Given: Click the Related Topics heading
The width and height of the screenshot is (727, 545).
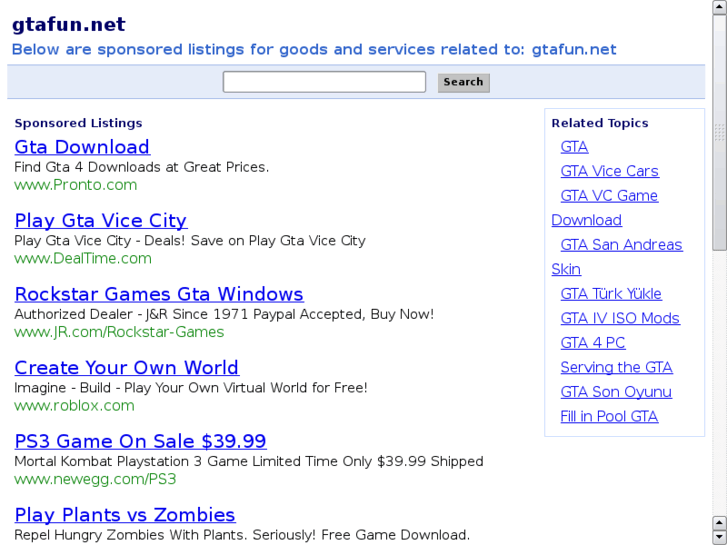Looking at the screenshot, I should pyautogui.click(x=600, y=123).
